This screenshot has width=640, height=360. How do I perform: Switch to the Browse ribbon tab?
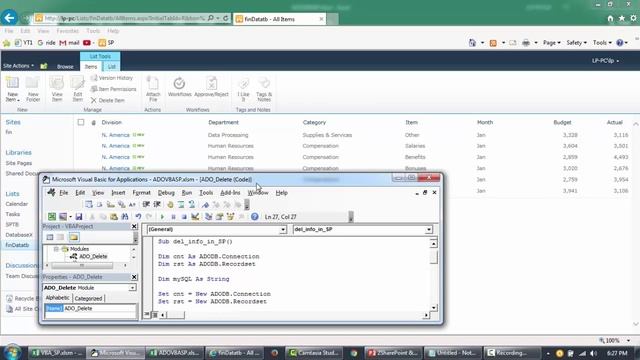(65, 67)
